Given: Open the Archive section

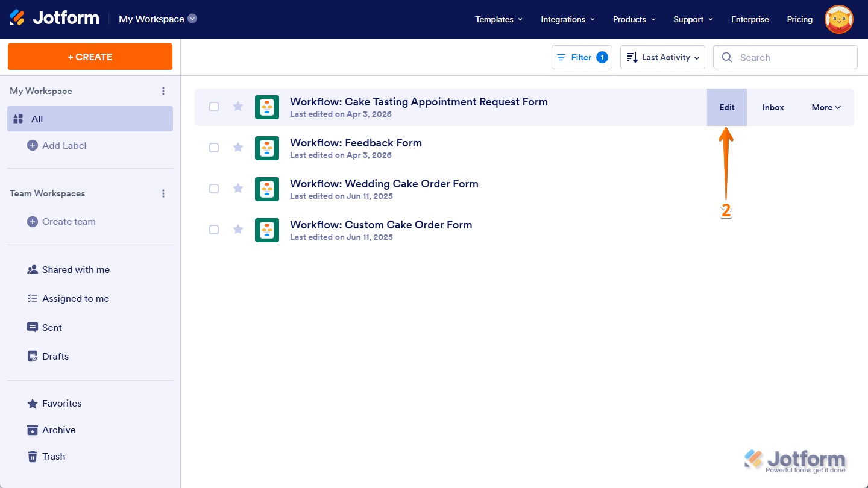Looking at the screenshot, I should (58, 430).
